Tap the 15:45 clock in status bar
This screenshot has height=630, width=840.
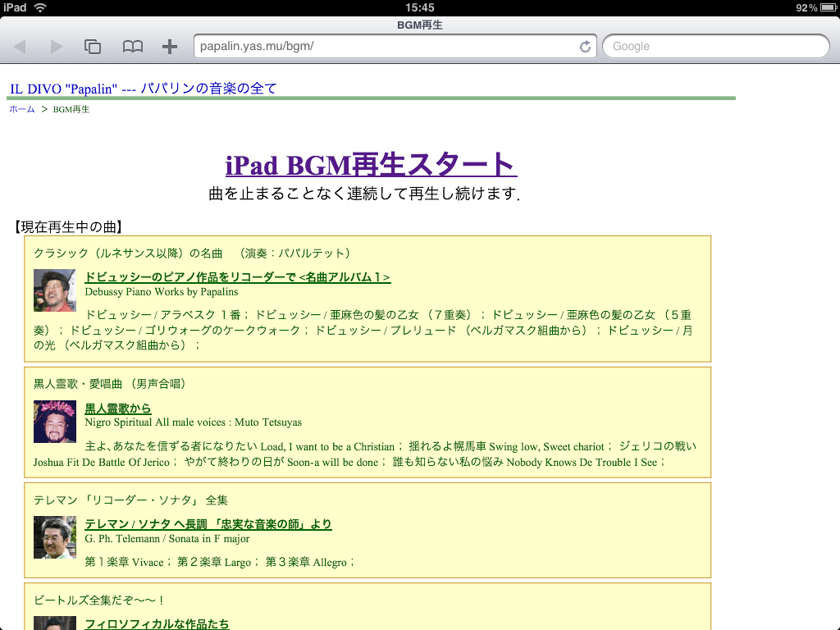click(x=419, y=7)
